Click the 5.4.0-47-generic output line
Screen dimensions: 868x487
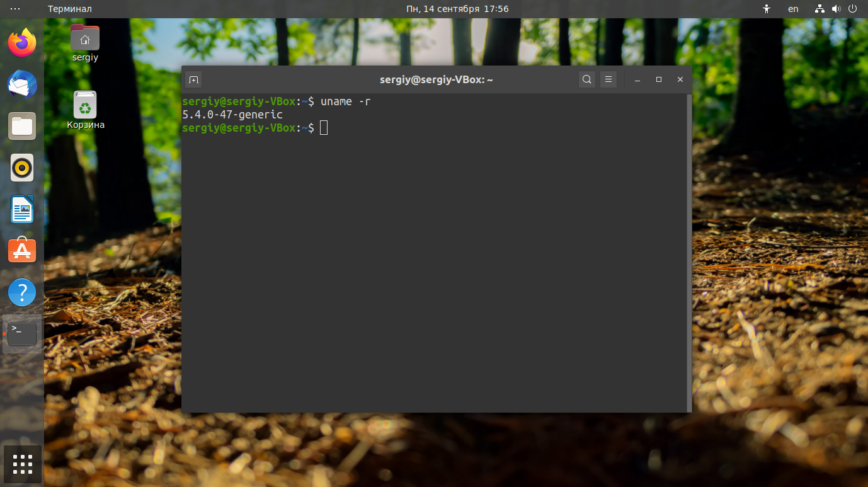click(x=232, y=115)
